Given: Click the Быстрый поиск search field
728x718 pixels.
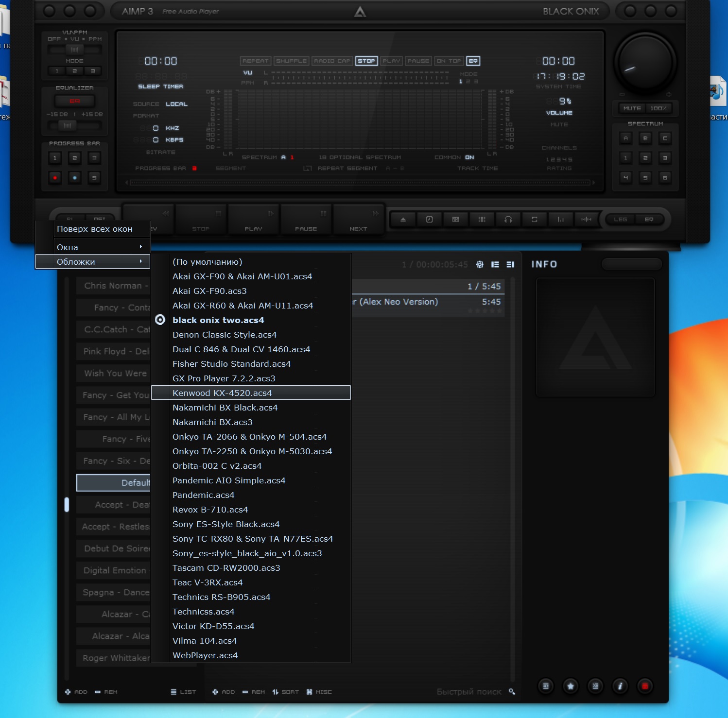Looking at the screenshot, I should [469, 691].
